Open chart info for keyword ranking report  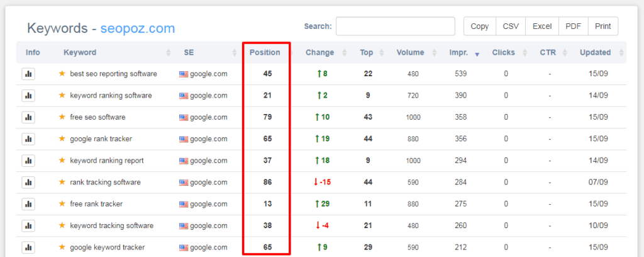[x=28, y=161]
